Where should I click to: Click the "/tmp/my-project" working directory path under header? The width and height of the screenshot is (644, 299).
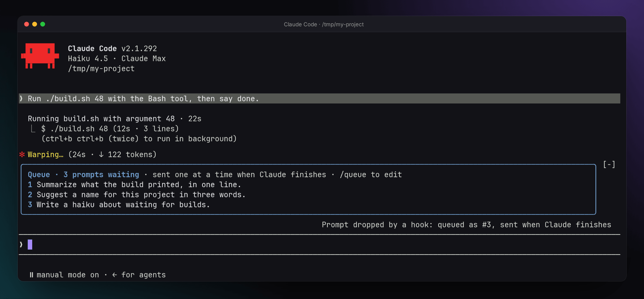[x=101, y=69]
